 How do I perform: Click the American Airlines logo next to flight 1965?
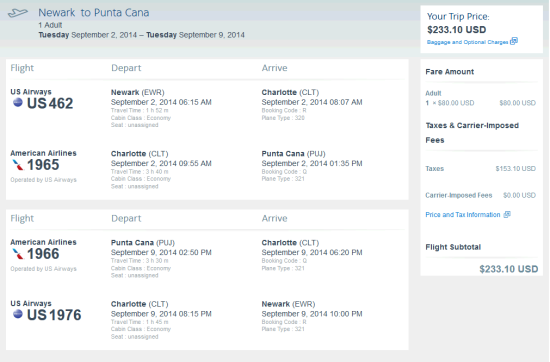tap(18, 165)
